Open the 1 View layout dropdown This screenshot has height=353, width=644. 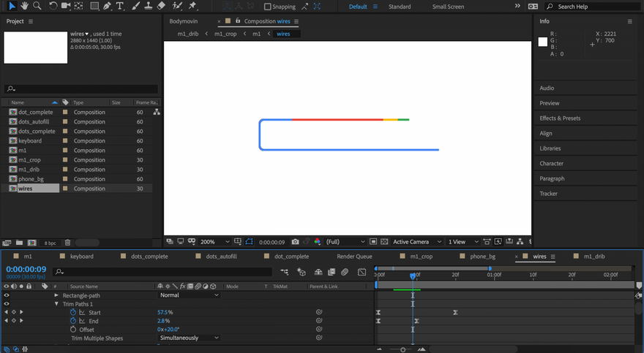[463, 242]
